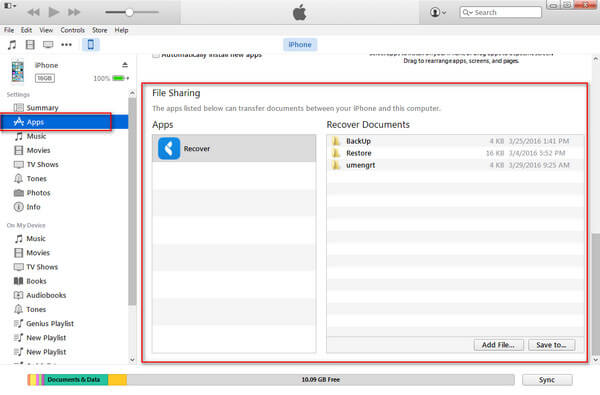
Task: Open the search options dropdown magnifier
Action: coord(467,13)
